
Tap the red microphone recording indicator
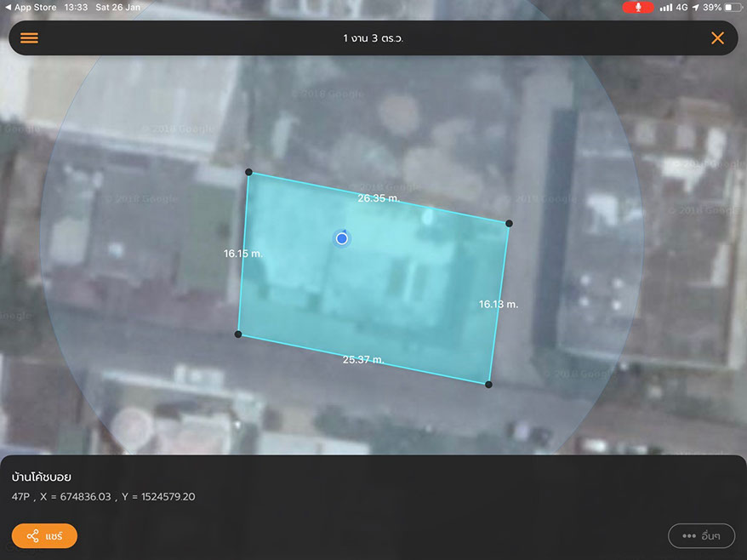point(637,7)
